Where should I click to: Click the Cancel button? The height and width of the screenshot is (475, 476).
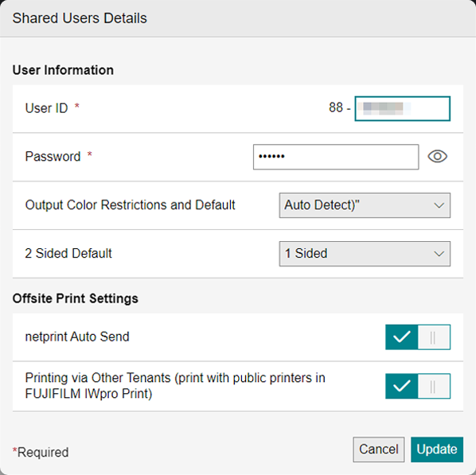379,450
